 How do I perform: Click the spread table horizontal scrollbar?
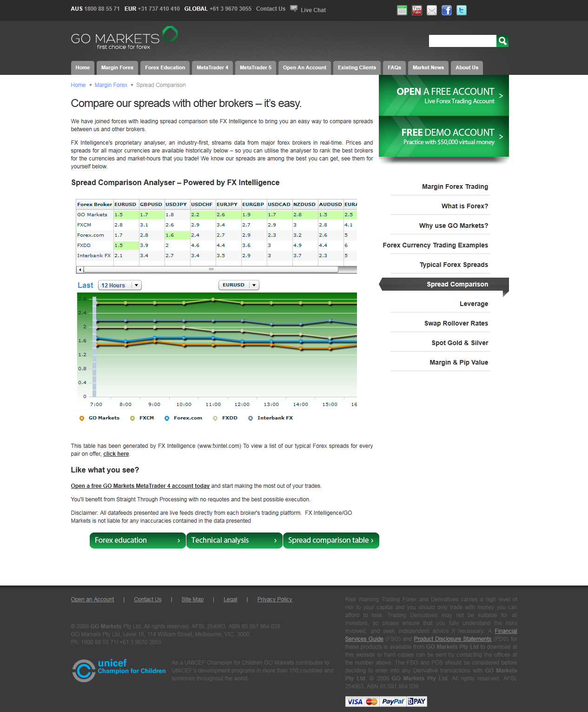(x=211, y=269)
